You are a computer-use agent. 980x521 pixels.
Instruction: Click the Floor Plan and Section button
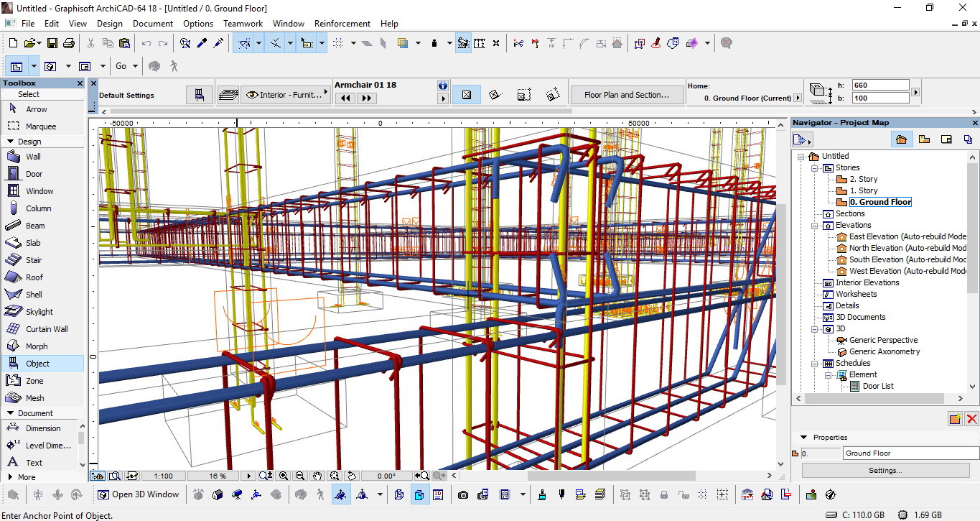pos(626,95)
